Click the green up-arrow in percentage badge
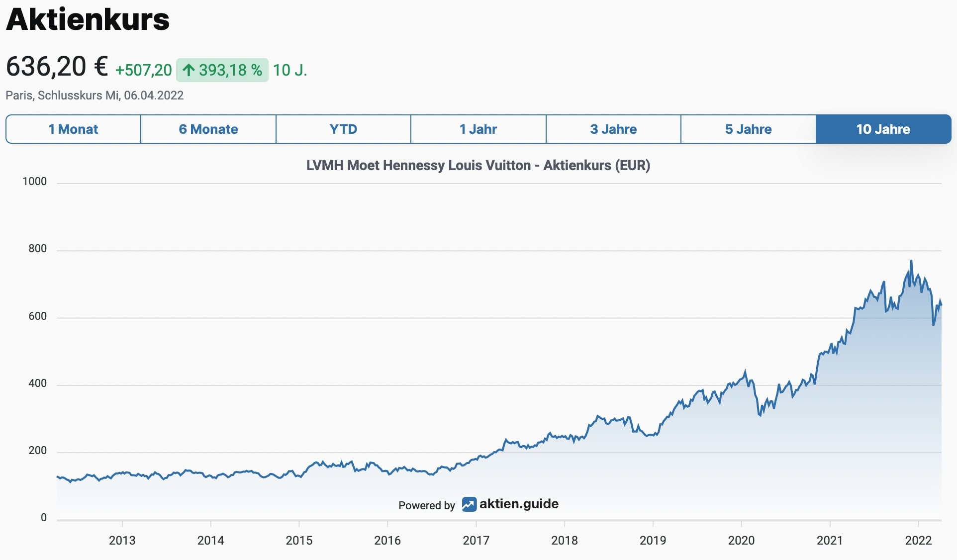Screen dimensions: 957x560 tap(188, 70)
